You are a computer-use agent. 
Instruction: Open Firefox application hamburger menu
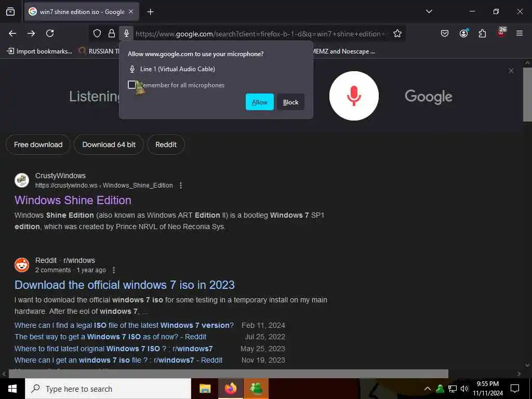coord(520,33)
